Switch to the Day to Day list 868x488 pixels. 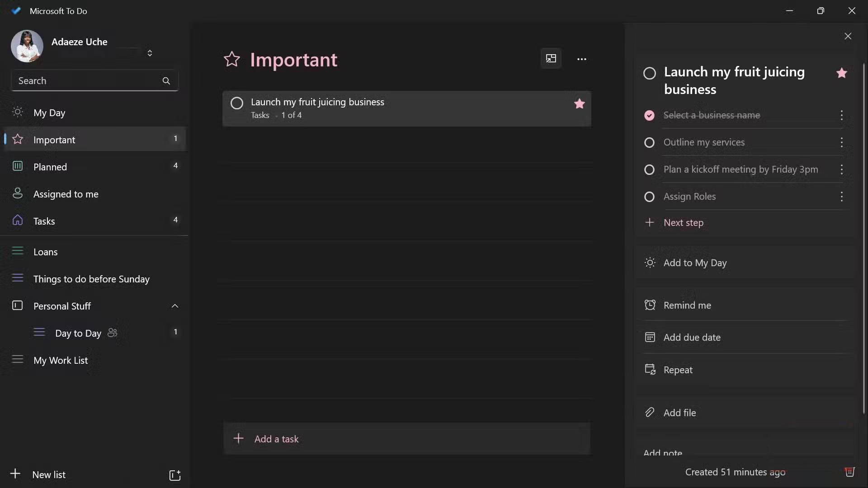tap(78, 333)
